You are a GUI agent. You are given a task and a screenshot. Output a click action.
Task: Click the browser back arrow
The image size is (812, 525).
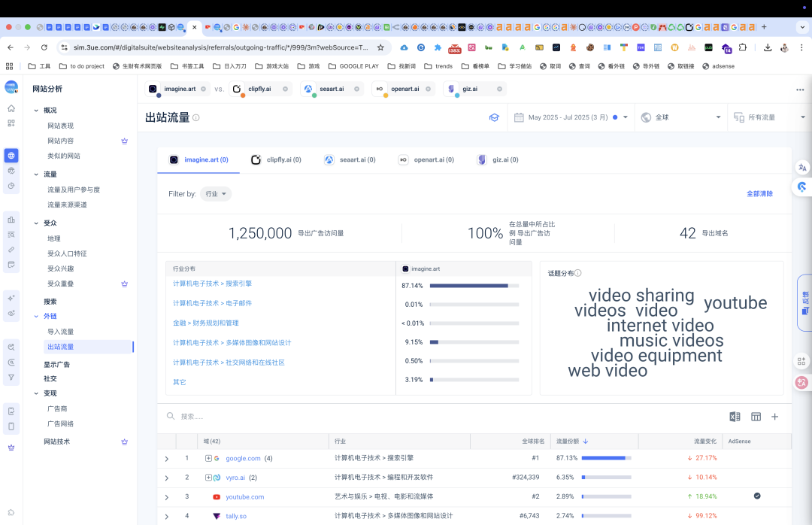click(11, 47)
